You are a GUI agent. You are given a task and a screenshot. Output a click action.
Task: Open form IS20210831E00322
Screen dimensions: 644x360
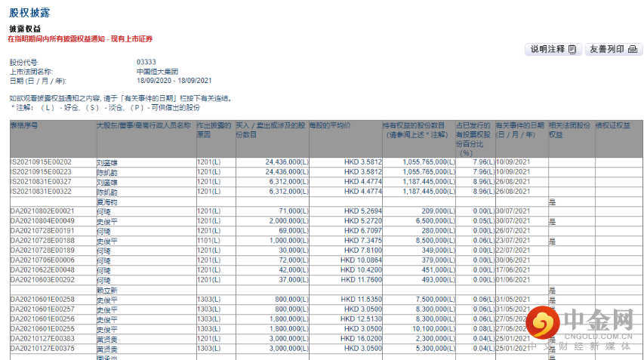coord(41,192)
